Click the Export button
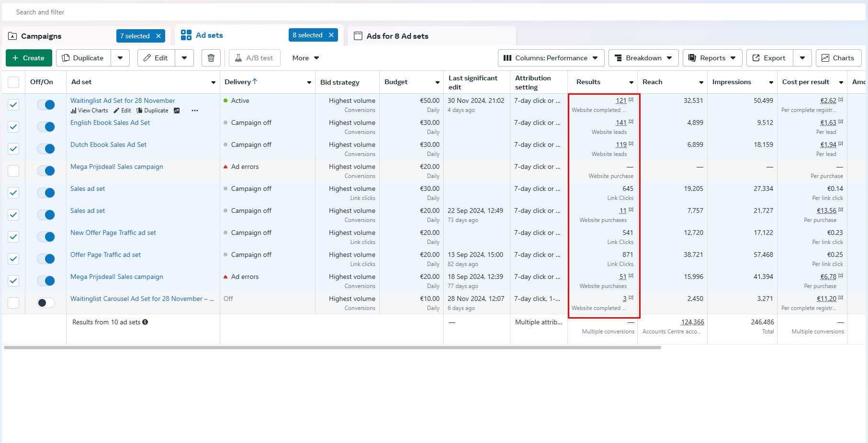The width and height of the screenshot is (868, 443). (x=769, y=58)
